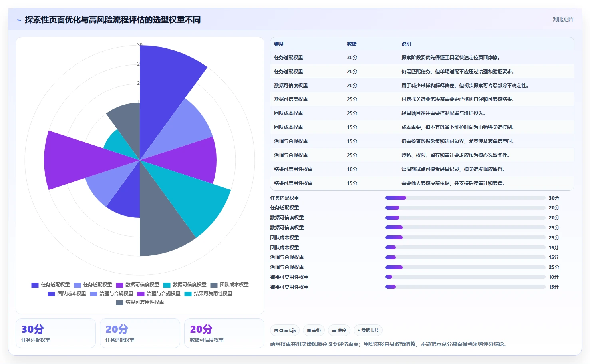Click the 数据可信度权重 25分 progress bar
The width and height of the screenshot is (590, 364).
465,227
